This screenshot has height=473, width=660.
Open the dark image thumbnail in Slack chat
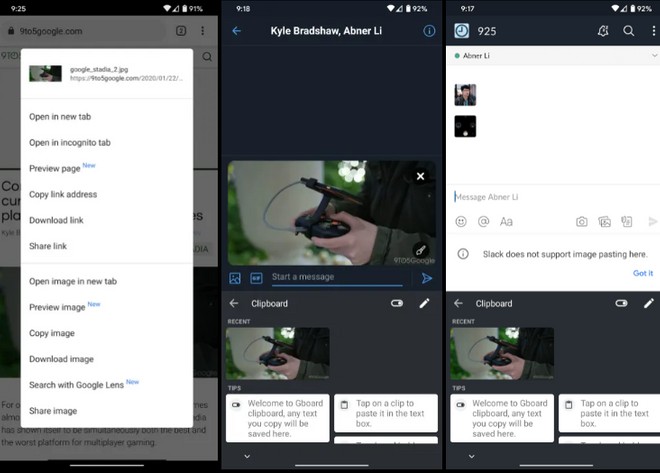click(x=465, y=126)
